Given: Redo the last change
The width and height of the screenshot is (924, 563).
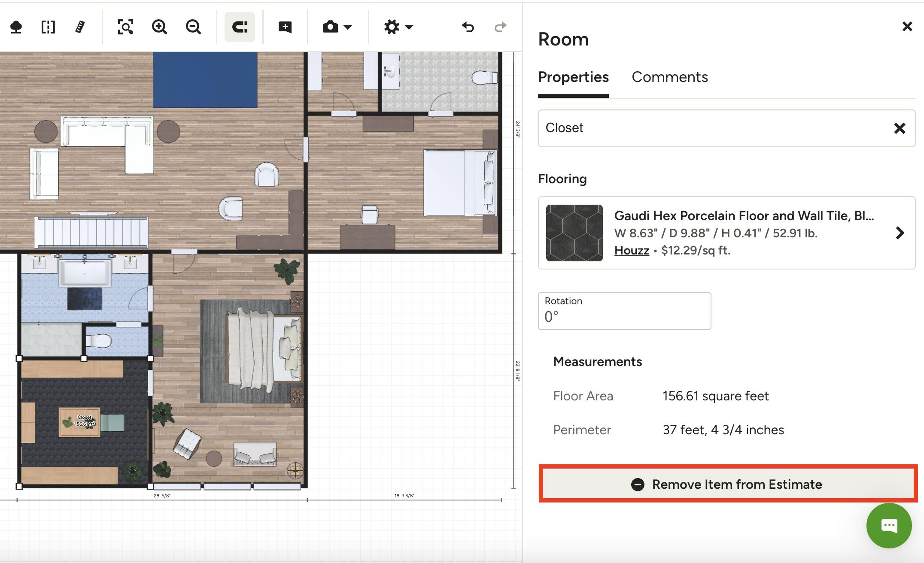Looking at the screenshot, I should (x=501, y=27).
